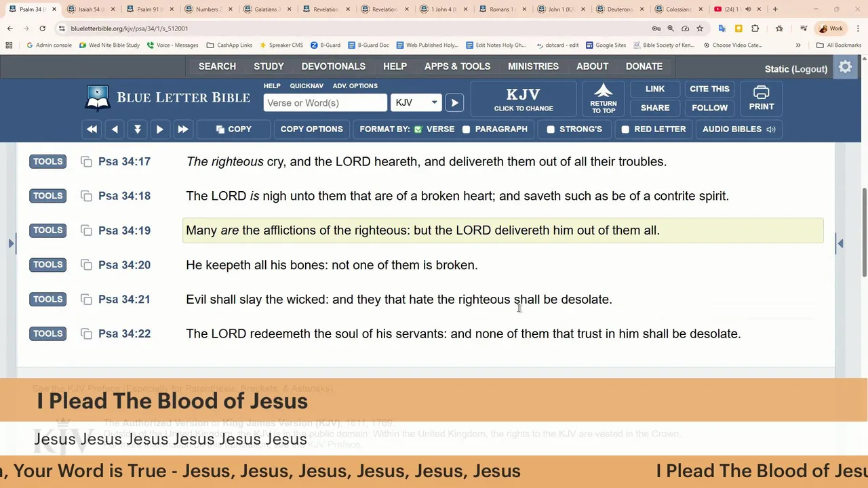Click the Psa 34:20 reference link
Viewport: 868px width, 488px height.
(124, 265)
